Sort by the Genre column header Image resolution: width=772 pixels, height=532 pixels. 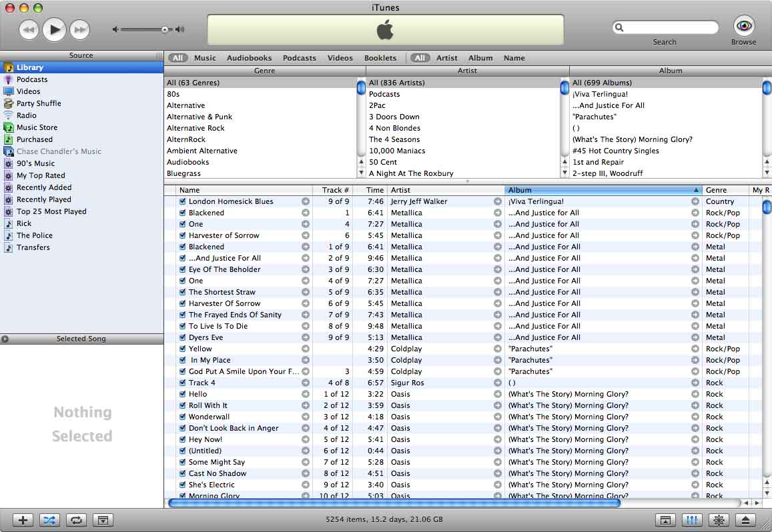pyautogui.click(x=725, y=190)
